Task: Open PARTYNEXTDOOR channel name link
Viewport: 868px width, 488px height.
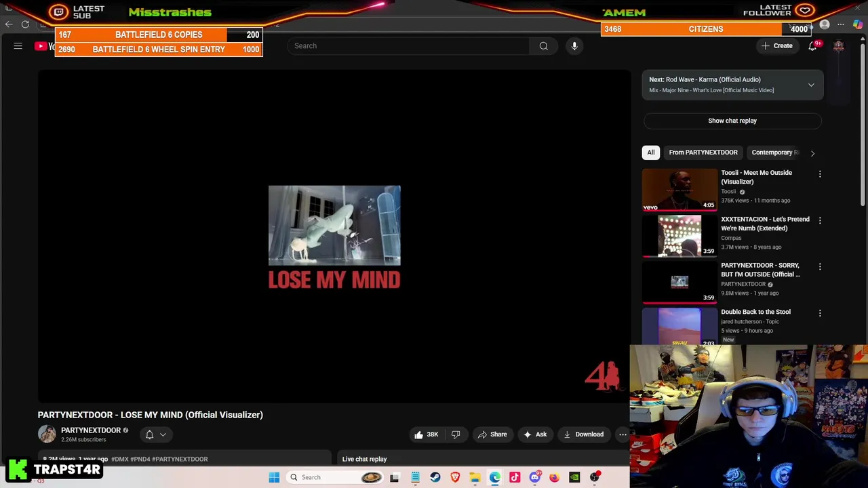Action: pos(91,430)
